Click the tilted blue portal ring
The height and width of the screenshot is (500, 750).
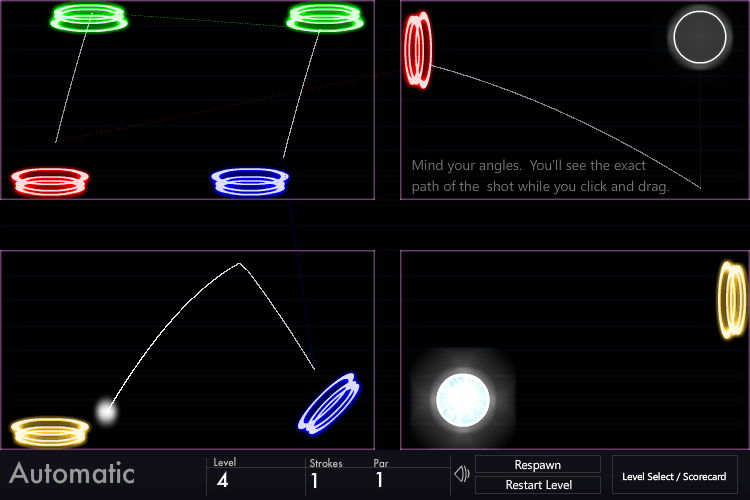pyautogui.click(x=329, y=404)
